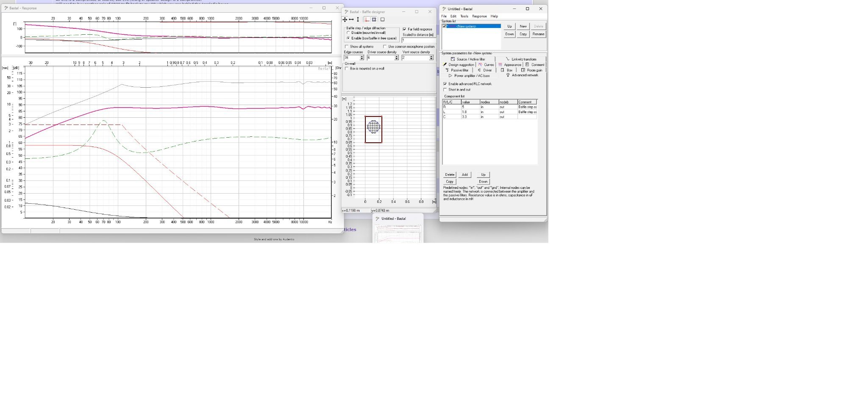Uncheck the New system visibility checkbox
Viewport: 868px width, 410px height.
[x=444, y=26]
